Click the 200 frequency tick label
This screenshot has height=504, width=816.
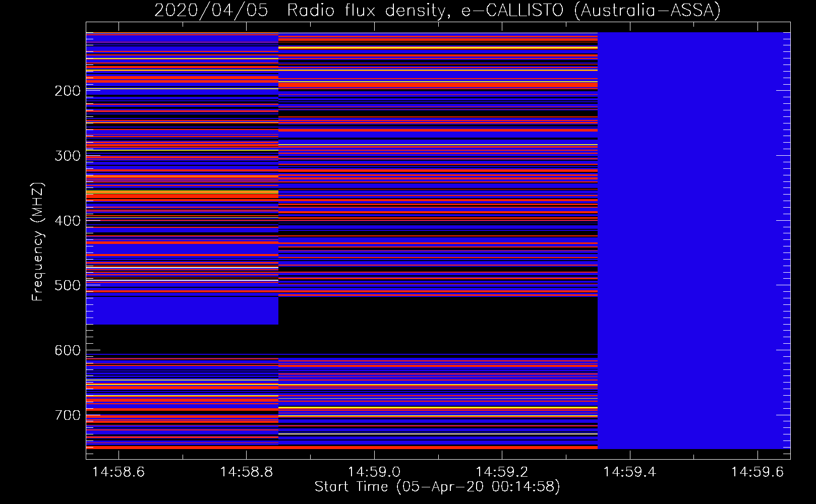click(68, 91)
